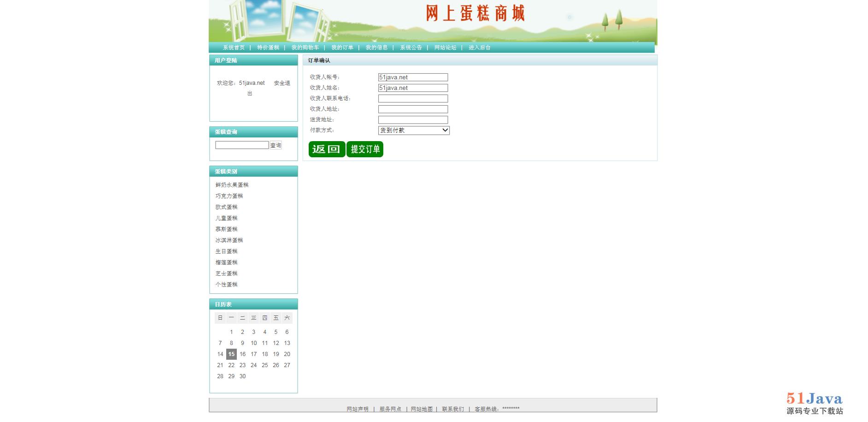This screenshot has height=422, width=868.
Task: Select day 15 in calendar
Action: coord(231,354)
